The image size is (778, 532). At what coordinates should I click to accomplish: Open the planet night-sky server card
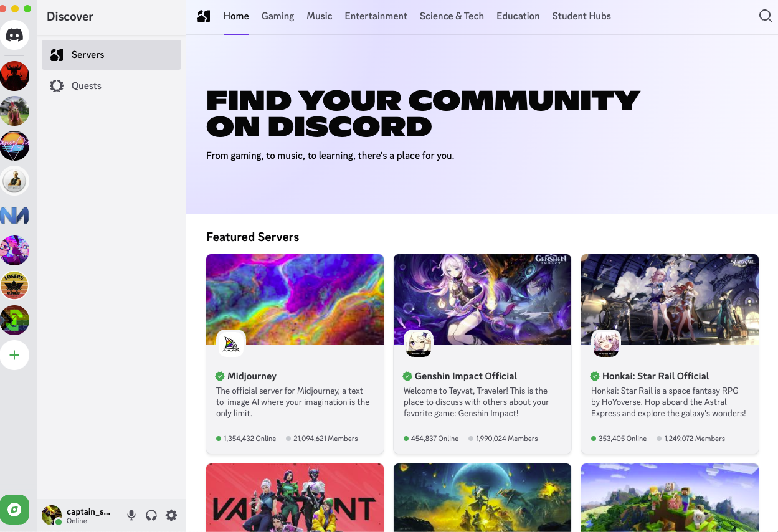point(483,497)
